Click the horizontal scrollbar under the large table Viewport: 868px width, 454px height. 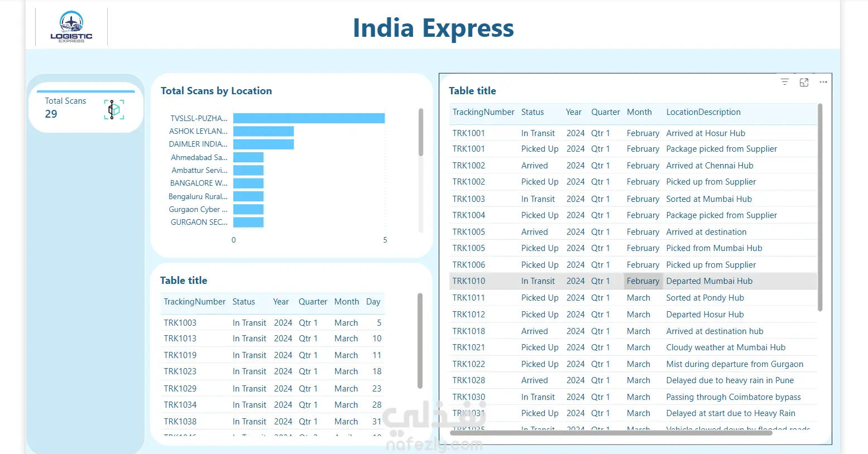pyautogui.click(x=611, y=433)
